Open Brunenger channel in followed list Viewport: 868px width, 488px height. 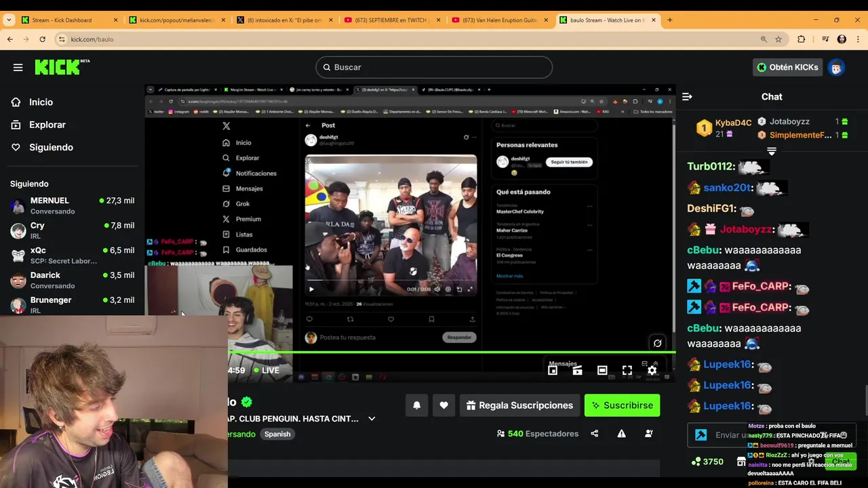click(x=72, y=304)
